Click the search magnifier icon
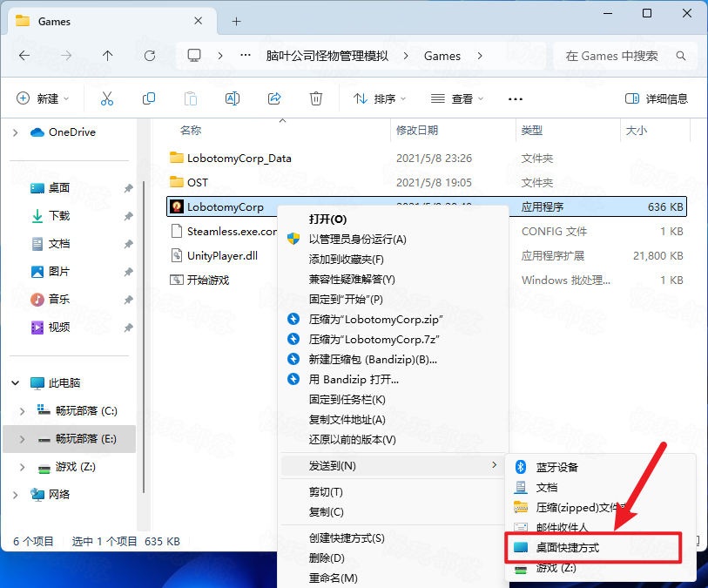The image size is (708, 588). click(x=681, y=56)
